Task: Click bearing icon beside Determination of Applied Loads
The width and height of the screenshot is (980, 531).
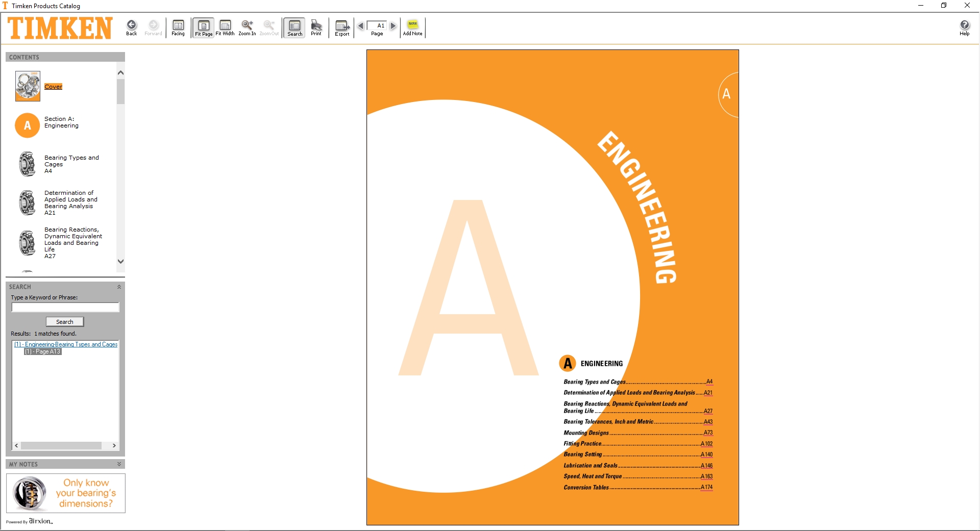Action: 27,203
